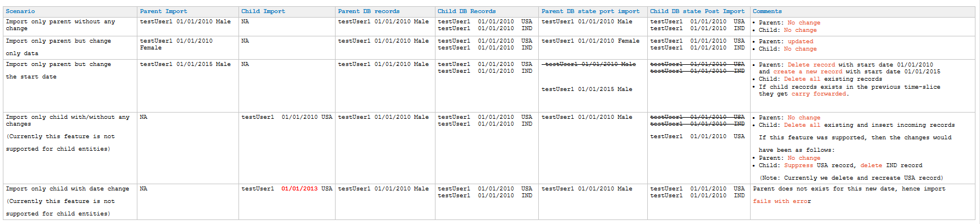Click the Scenario column header

pyautogui.click(x=20, y=11)
